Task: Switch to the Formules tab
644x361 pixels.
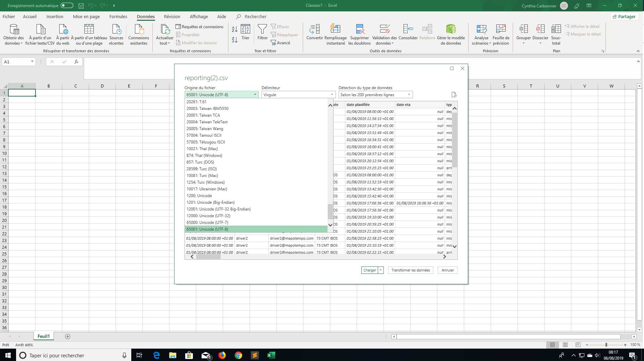Action: (118, 16)
